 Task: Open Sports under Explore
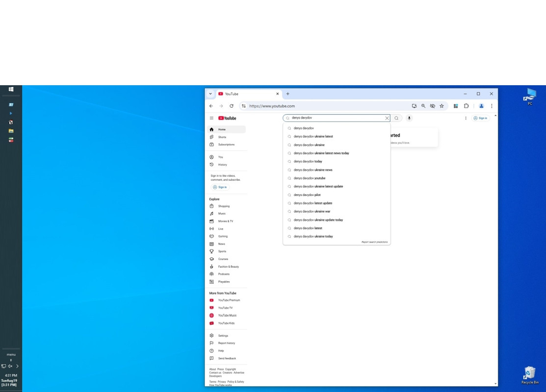[227, 251]
